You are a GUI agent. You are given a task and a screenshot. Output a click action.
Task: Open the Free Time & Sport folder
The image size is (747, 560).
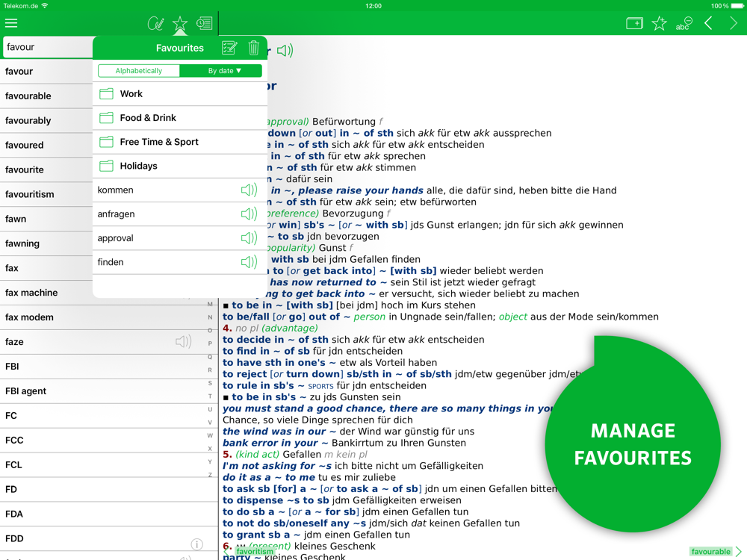[180, 142]
